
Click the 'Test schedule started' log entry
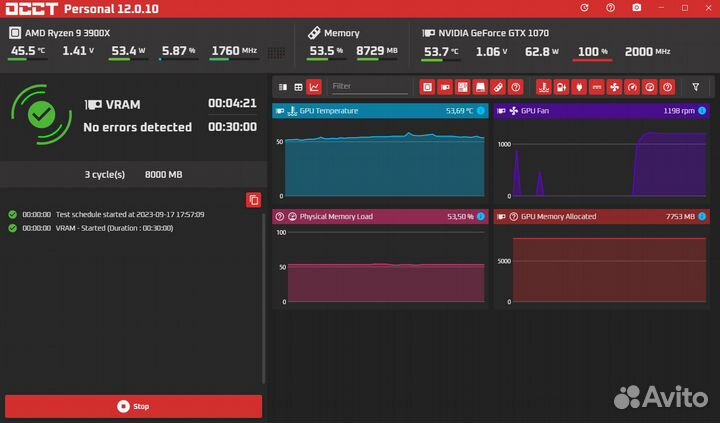coord(113,214)
